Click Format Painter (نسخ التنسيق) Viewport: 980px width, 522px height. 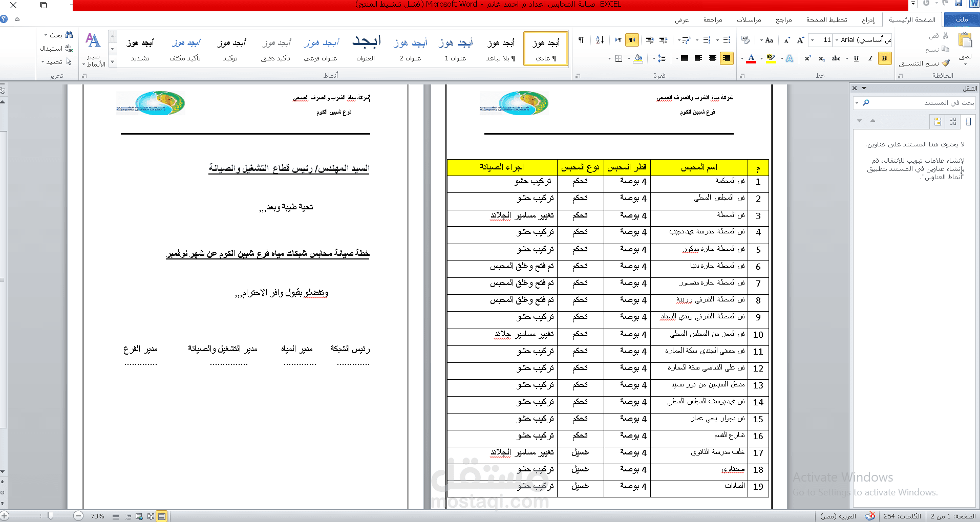(x=924, y=63)
